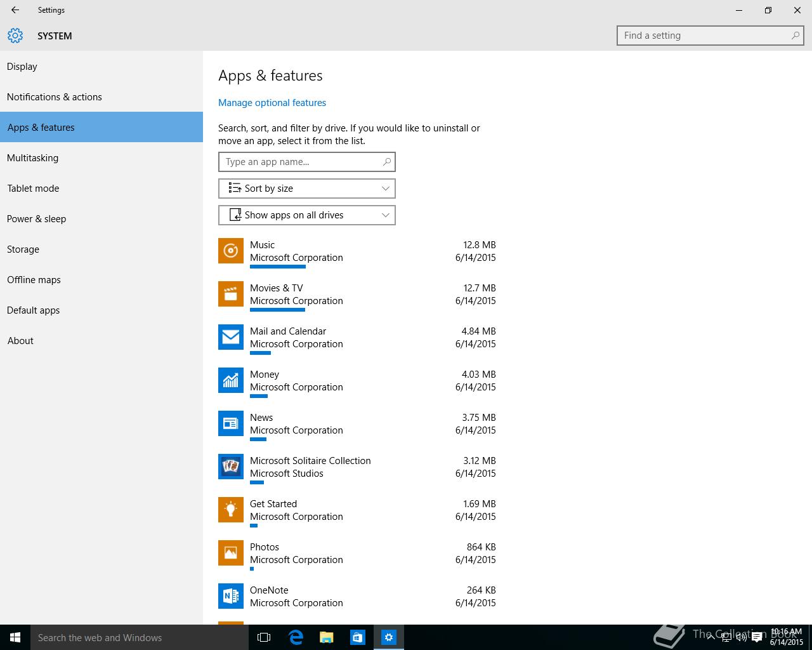Viewport: 812px width, 650px height.
Task: Open the About section
Action: click(101, 340)
